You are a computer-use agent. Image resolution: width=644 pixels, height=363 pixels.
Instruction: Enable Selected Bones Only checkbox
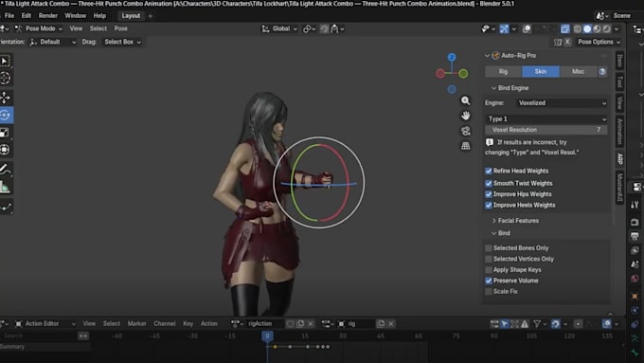coord(489,248)
